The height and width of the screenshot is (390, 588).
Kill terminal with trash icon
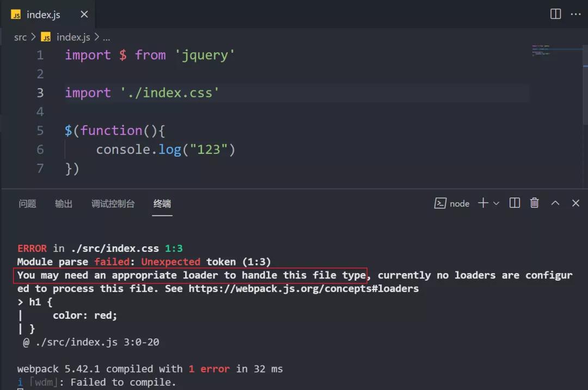pos(535,203)
